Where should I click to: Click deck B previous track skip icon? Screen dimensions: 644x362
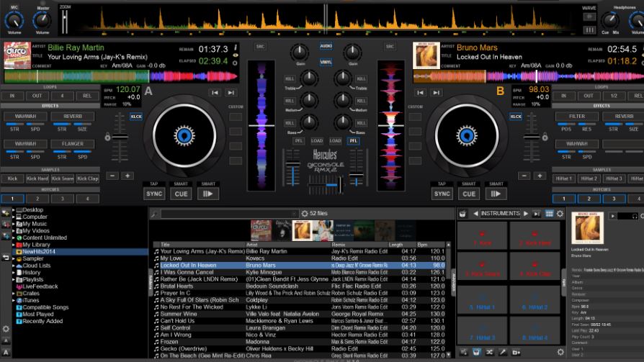(x=420, y=93)
